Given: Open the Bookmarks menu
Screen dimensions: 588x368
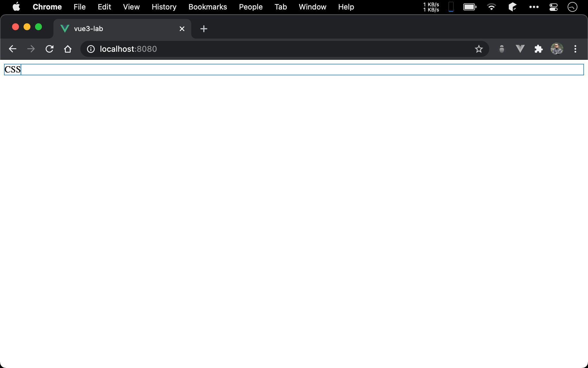Looking at the screenshot, I should [x=208, y=7].
